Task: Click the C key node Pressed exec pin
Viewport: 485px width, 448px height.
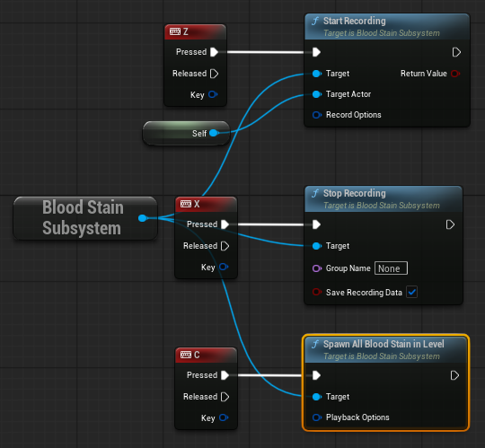Action: (225, 375)
